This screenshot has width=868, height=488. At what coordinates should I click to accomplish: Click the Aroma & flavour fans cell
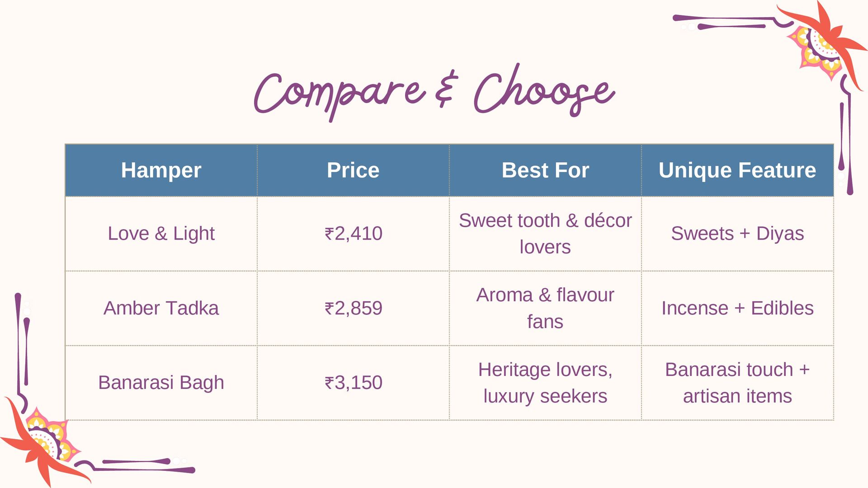click(545, 308)
